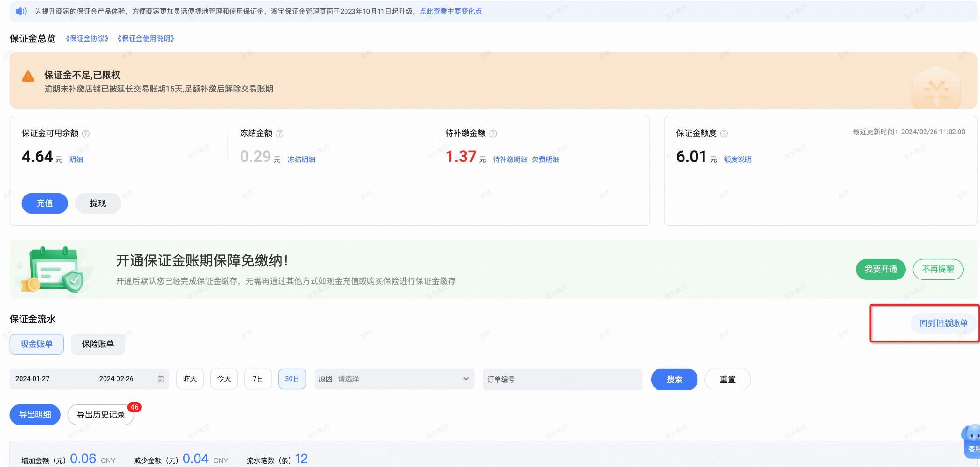Click the speaker announcement icon

click(21, 11)
